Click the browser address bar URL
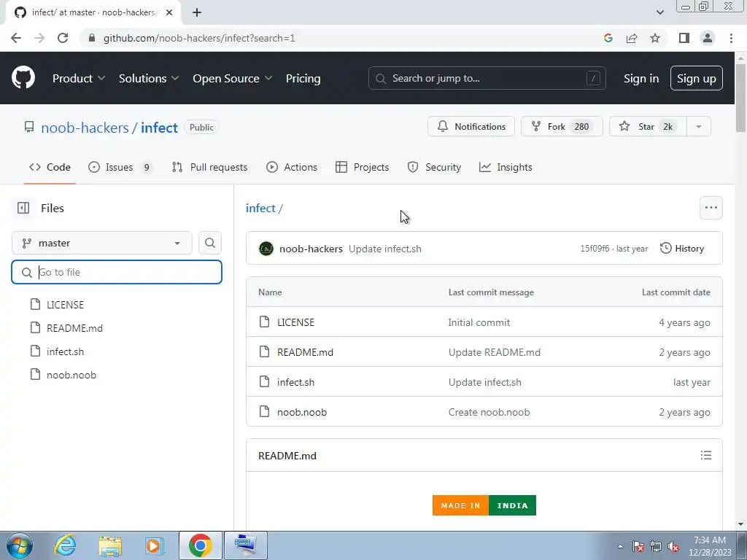The image size is (747, 560). 199,38
